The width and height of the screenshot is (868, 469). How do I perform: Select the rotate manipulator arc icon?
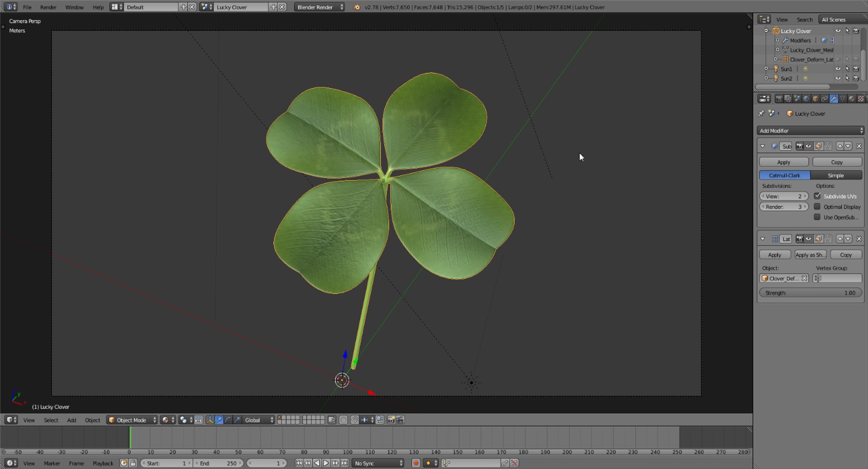(228, 420)
